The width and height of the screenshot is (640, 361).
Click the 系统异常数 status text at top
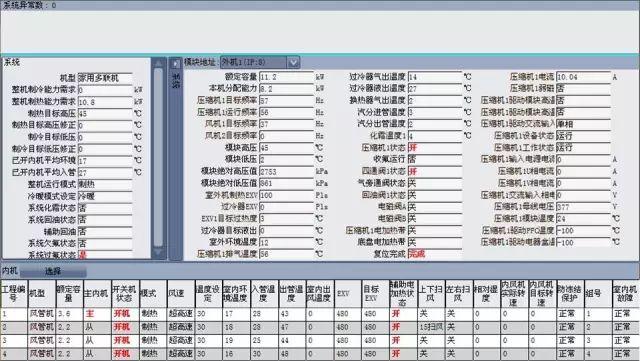click(29, 5)
